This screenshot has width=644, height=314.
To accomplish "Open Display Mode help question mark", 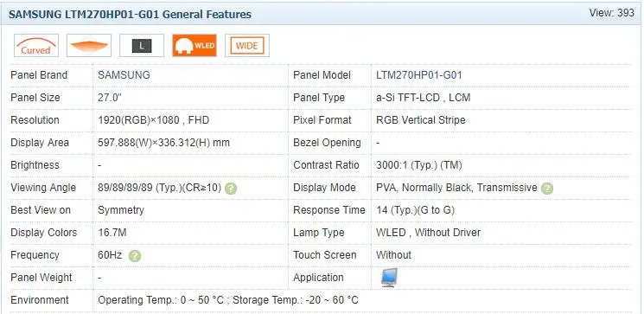I will click(547, 189).
